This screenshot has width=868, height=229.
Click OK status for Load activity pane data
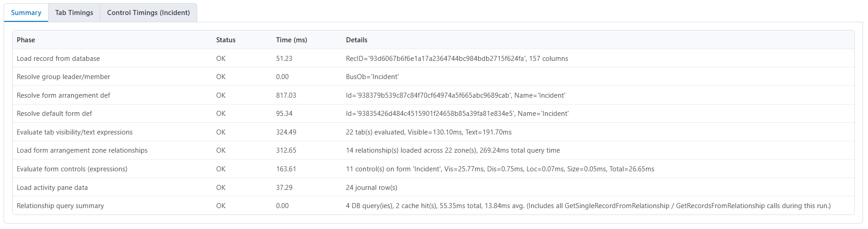pyautogui.click(x=221, y=188)
